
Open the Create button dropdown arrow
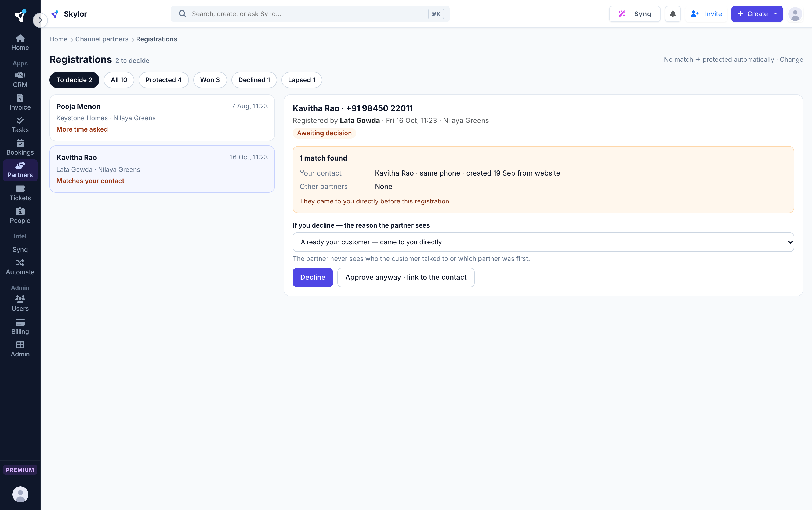point(775,14)
